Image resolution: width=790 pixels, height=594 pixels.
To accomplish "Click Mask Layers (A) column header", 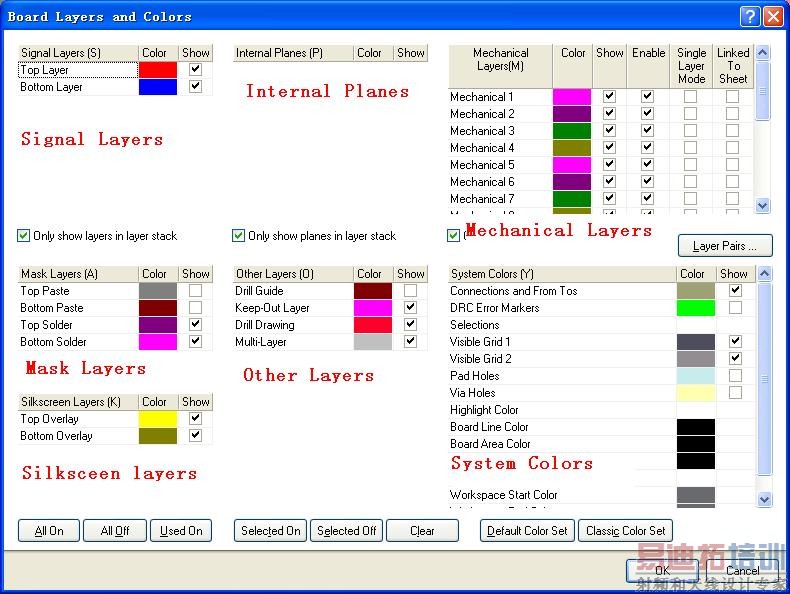I will [x=78, y=274].
